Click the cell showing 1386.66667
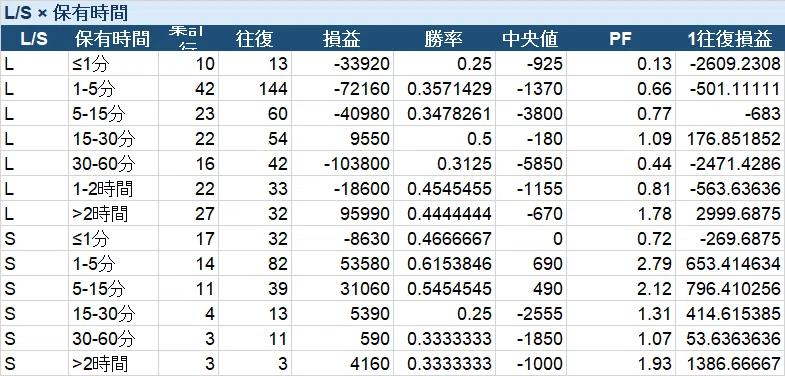The height and width of the screenshot is (376, 785). pos(730,364)
